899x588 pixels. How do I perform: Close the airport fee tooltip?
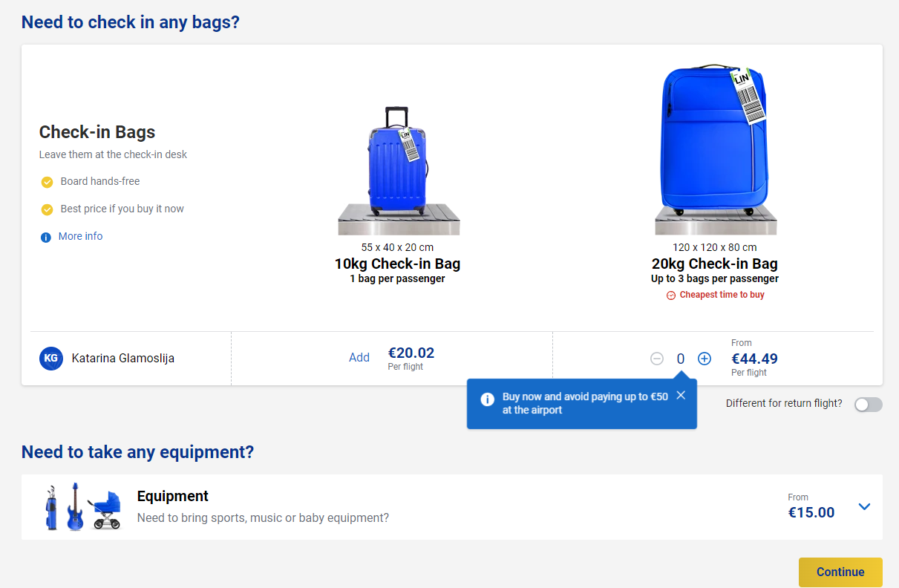point(681,395)
